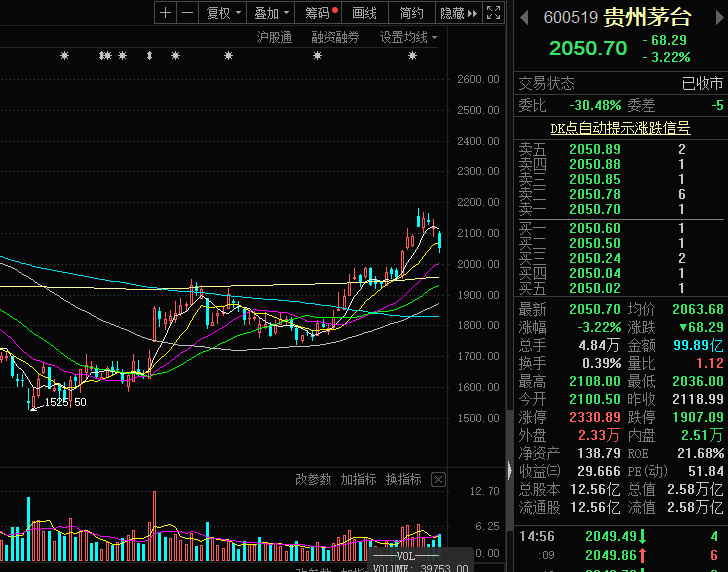This screenshot has width=728, height=572.
Task: Open the 叠加 dropdown
Action: pos(271,13)
